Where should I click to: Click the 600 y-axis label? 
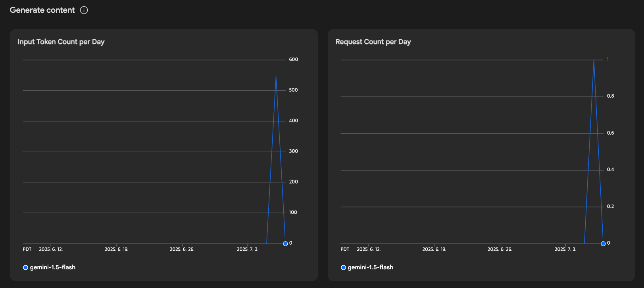[x=293, y=60]
